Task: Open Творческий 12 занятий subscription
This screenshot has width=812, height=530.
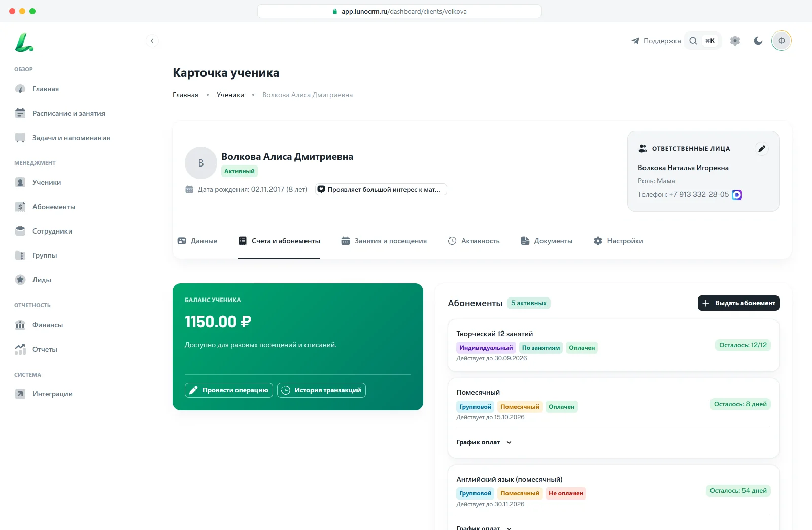Action: click(x=613, y=345)
